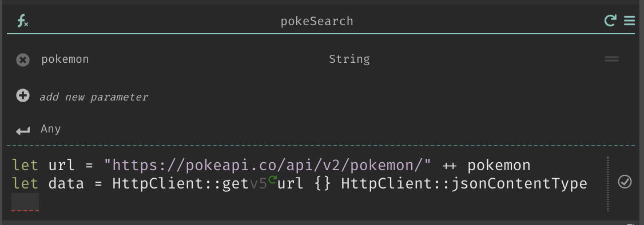The width and height of the screenshot is (644, 225).
Task: Click the ++ concatenation operator
Action: pyautogui.click(x=450, y=166)
